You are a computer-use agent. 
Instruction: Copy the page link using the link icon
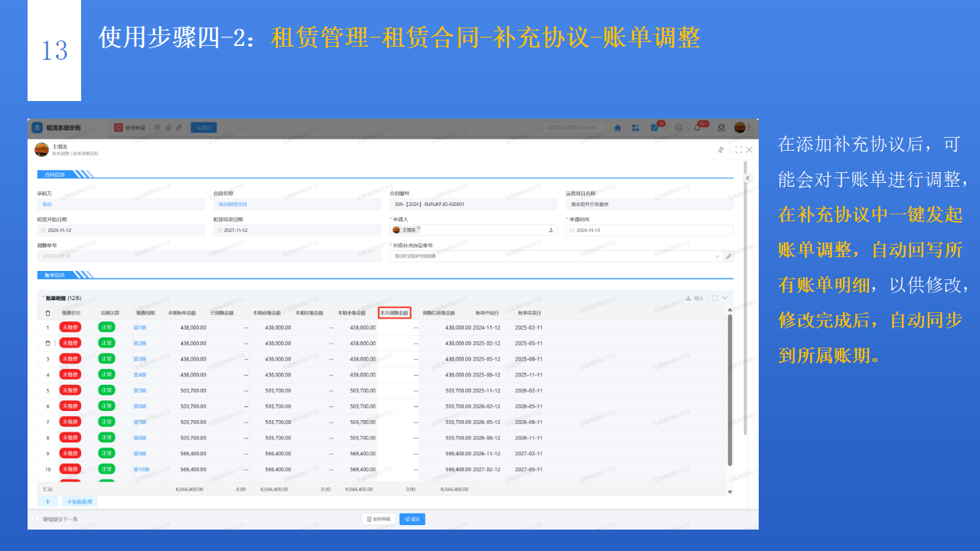click(x=179, y=128)
